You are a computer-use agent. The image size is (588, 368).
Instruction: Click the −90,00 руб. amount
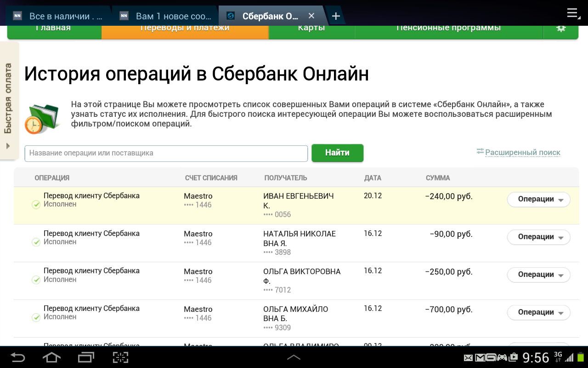pyautogui.click(x=451, y=234)
